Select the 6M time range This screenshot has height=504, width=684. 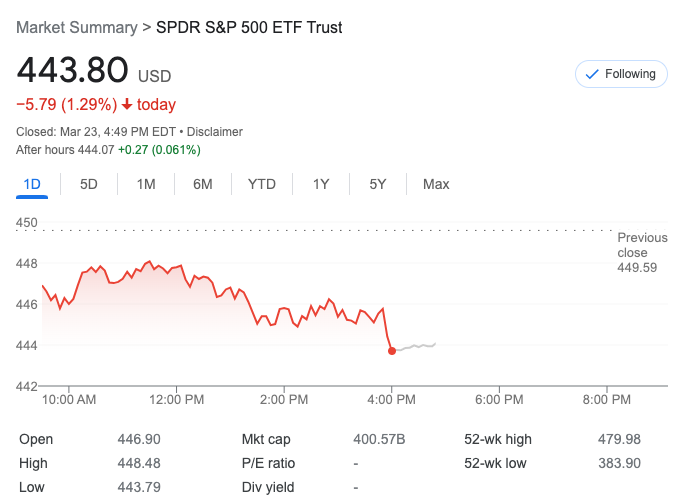[203, 184]
